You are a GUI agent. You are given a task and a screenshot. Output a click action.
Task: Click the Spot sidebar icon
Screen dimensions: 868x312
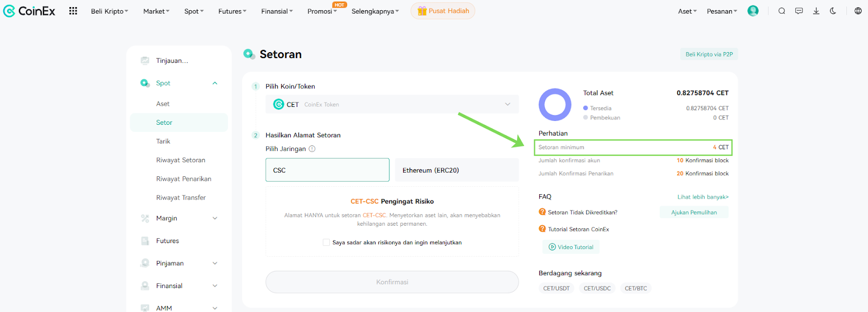click(x=145, y=83)
